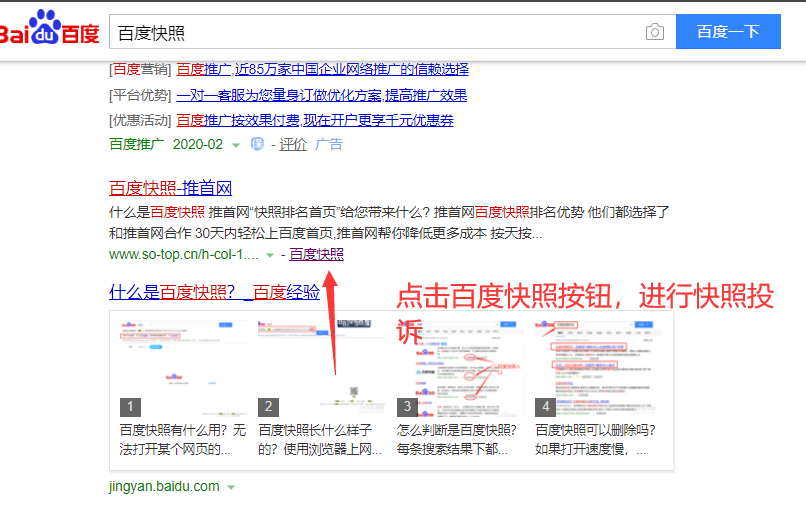806x506 pixels.
Task: Click the jingyan.baidu.com URL
Action: (x=164, y=486)
